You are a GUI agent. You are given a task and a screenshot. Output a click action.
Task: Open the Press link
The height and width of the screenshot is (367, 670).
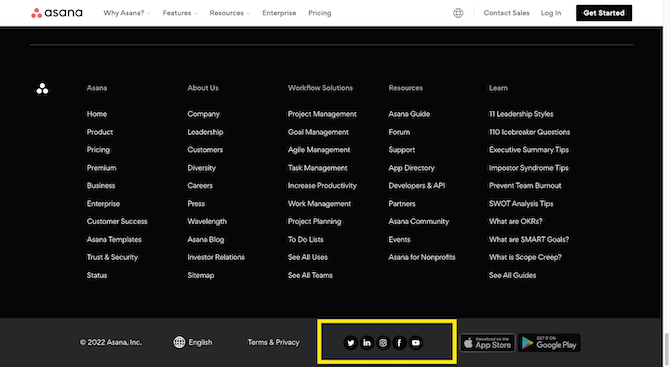(x=196, y=204)
